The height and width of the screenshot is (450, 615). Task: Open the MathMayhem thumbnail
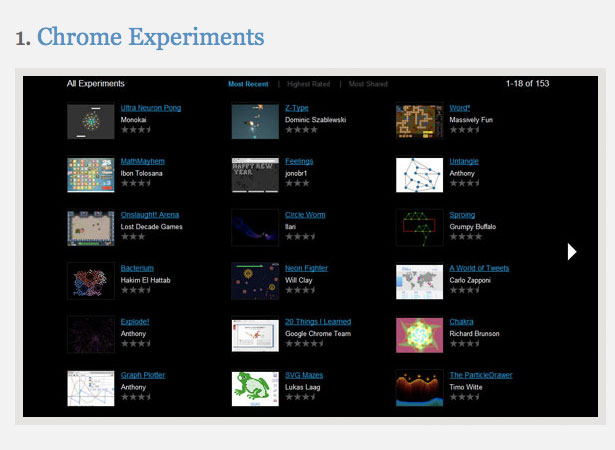tap(91, 175)
